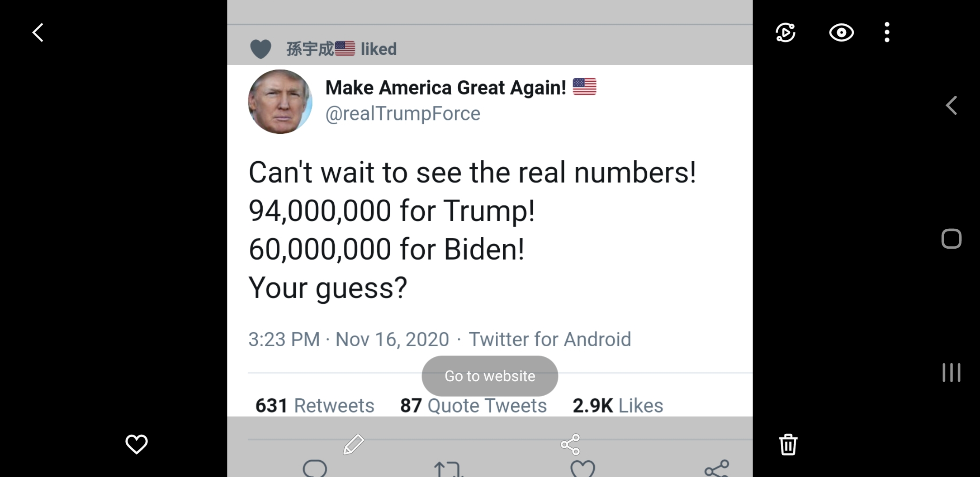
Task: Tap the tweet reply bubble icon
Action: pyautogui.click(x=315, y=469)
